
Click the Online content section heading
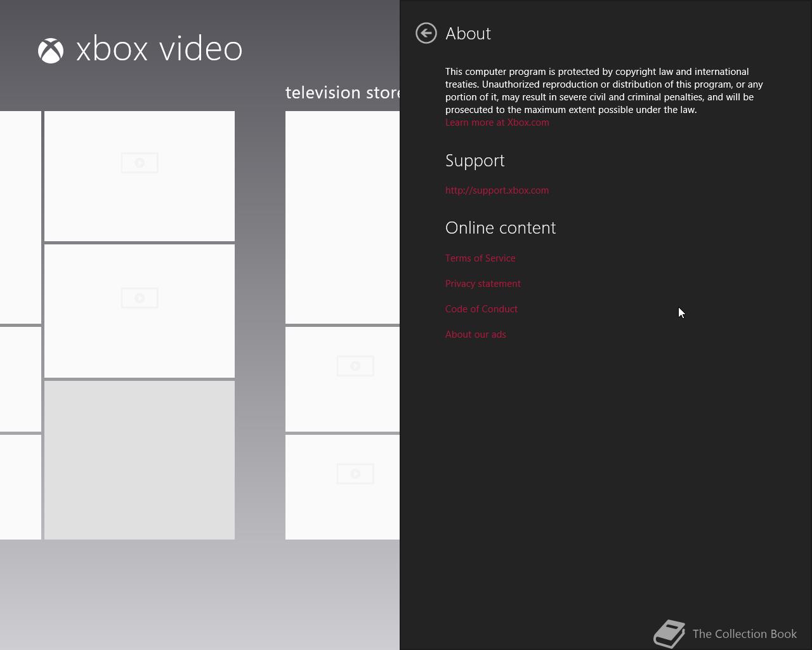(x=501, y=228)
